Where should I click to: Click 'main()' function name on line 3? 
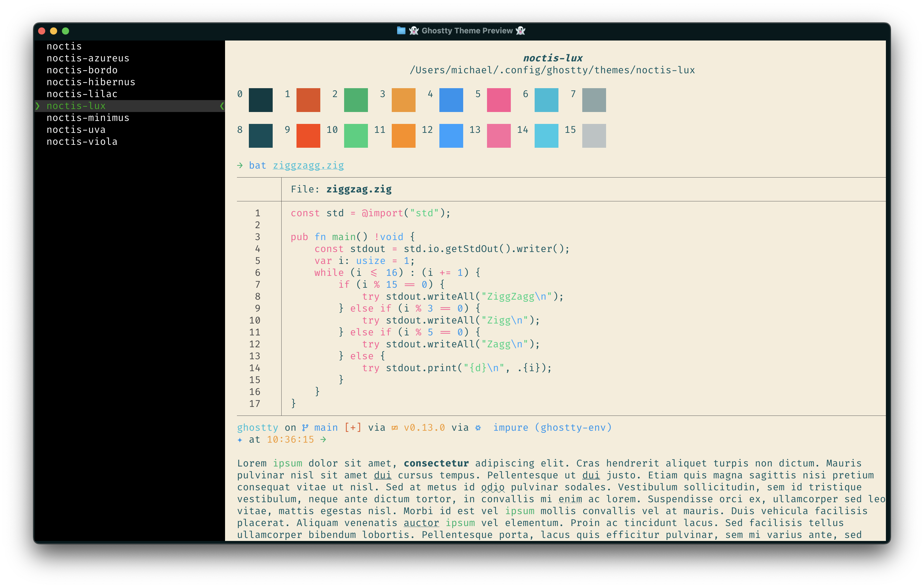pos(349,237)
